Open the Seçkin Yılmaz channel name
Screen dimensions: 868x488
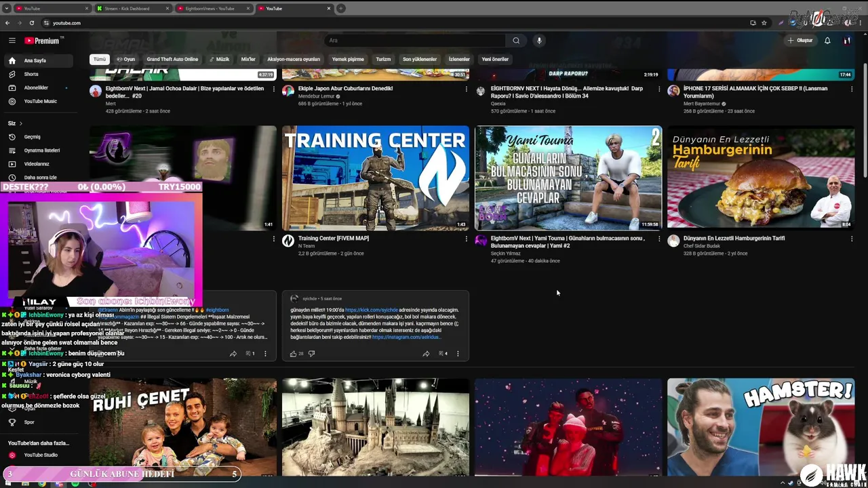tap(505, 253)
